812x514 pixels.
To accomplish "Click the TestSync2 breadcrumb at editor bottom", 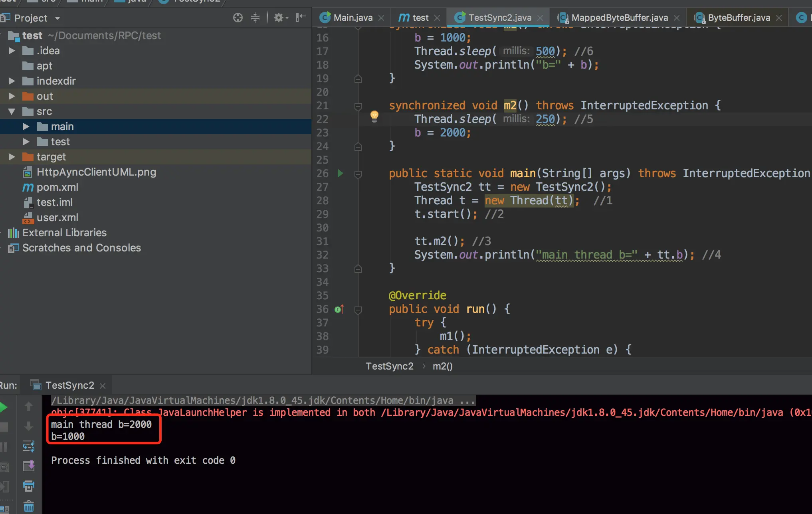I will point(389,366).
